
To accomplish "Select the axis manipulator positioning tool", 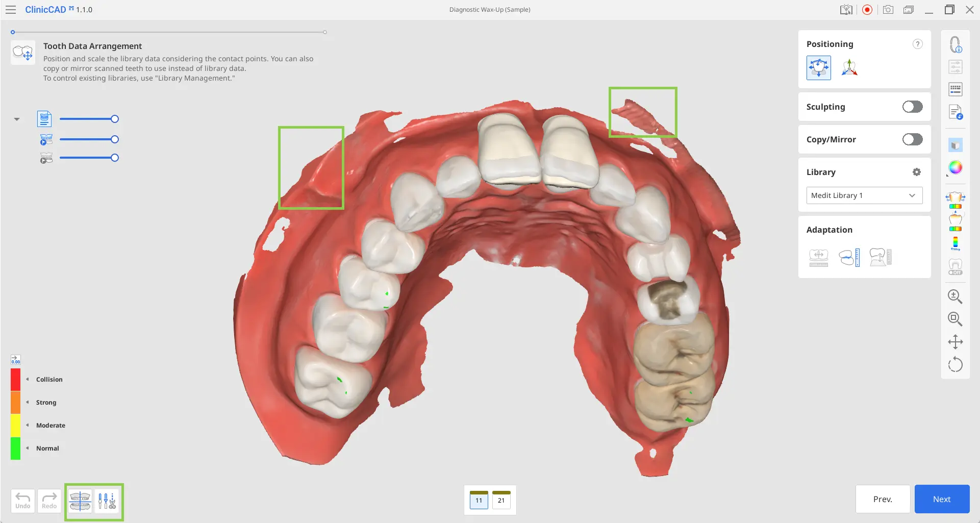I will click(849, 68).
